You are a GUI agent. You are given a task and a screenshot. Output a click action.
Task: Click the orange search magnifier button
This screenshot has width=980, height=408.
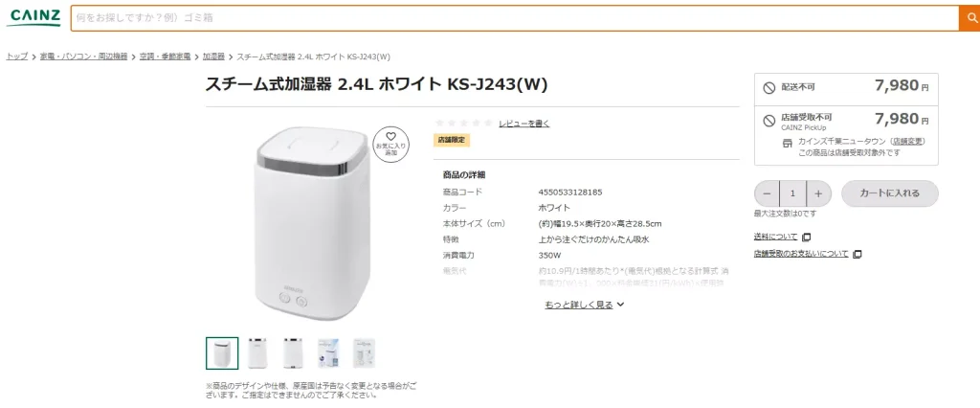(969, 18)
